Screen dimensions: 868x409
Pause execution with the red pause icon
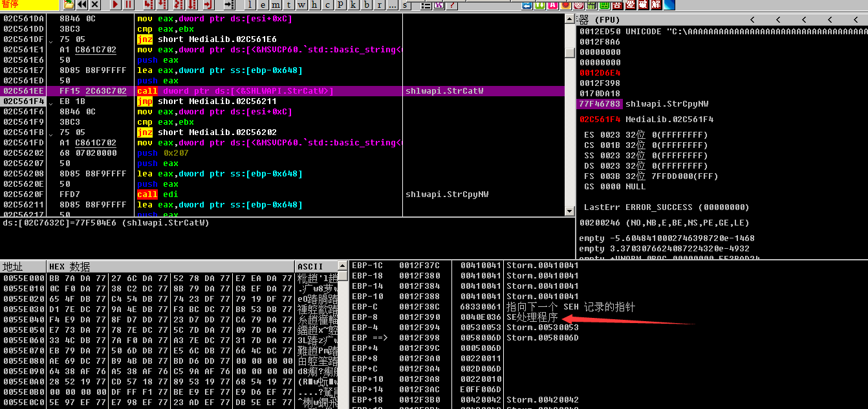click(128, 5)
